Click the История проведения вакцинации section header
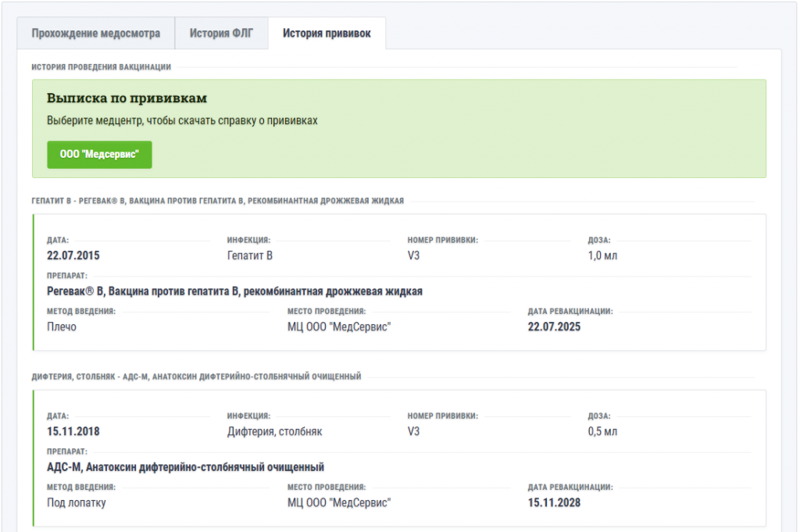The width and height of the screenshot is (800, 532). 101,67
